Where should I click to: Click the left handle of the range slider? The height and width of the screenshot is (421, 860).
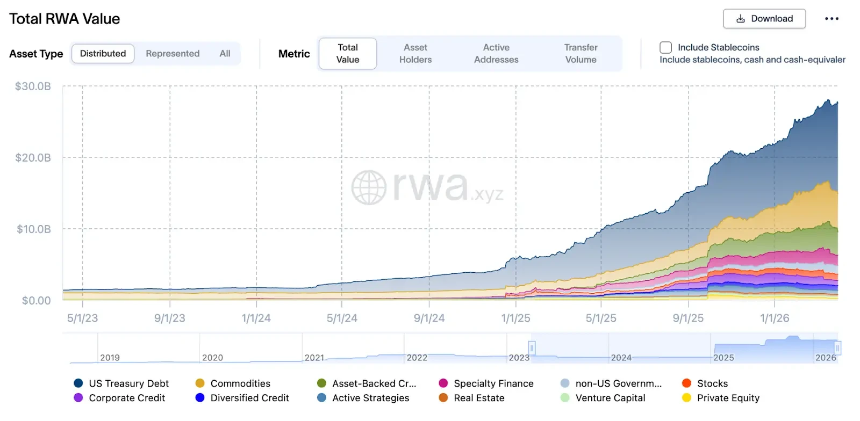[x=532, y=348]
